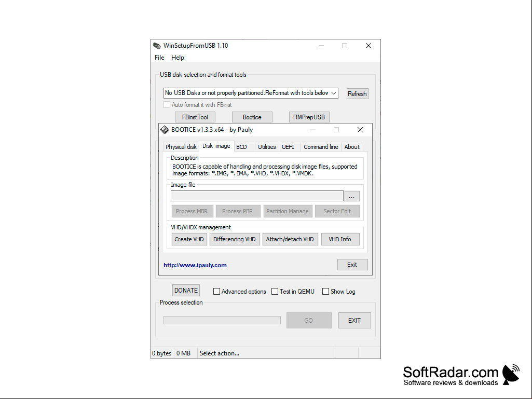Click Attach/detach VHD
Viewport: 532px width, 399px height.
pyautogui.click(x=290, y=239)
